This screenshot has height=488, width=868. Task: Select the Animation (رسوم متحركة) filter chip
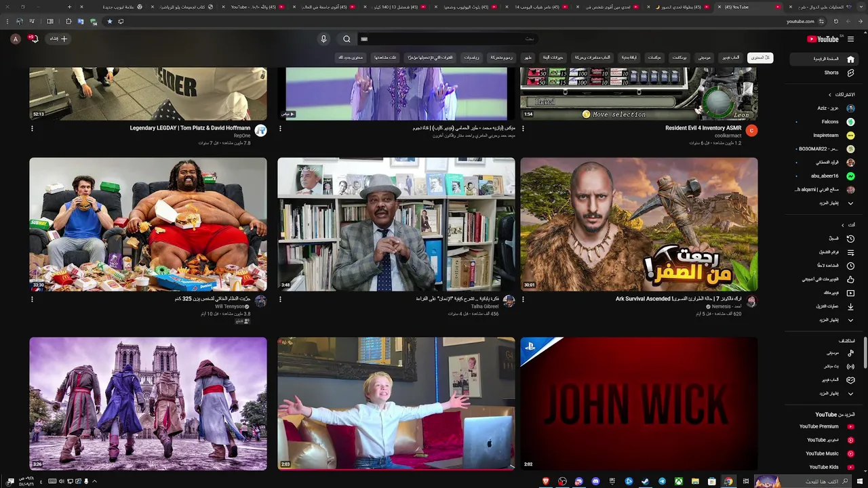click(x=502, y=58)
